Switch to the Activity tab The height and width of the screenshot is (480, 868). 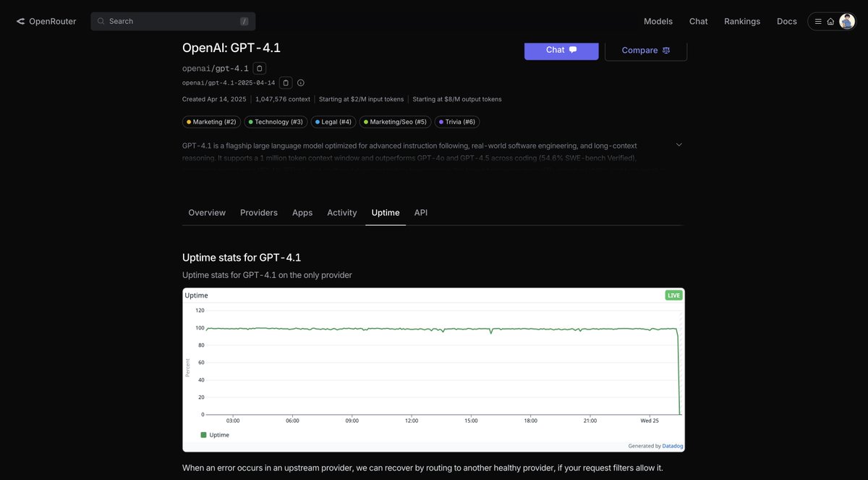coord(342,212)
